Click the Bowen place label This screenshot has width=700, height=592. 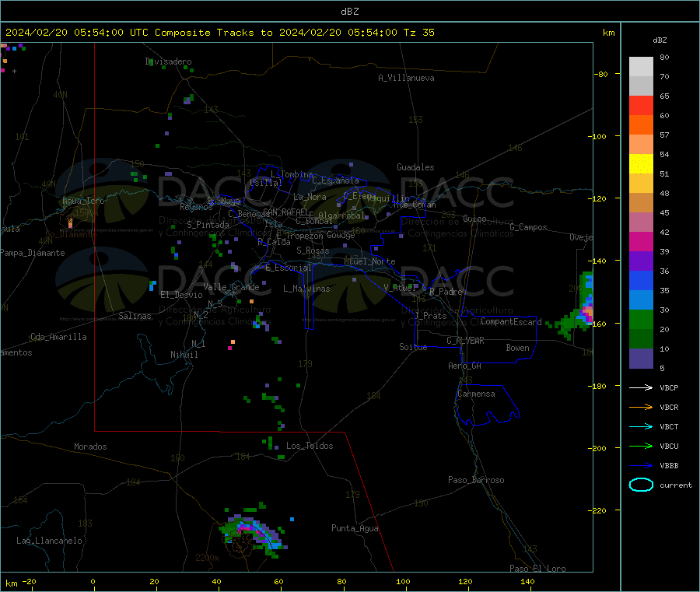click(517, 348)
